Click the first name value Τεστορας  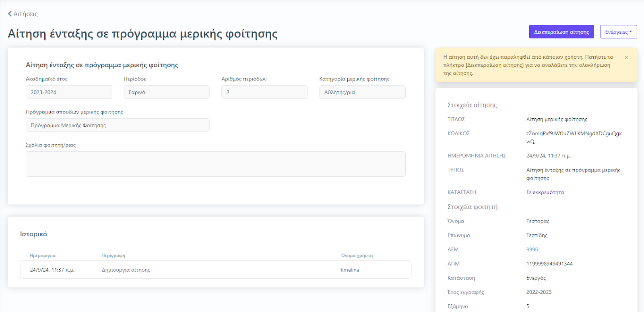(x=538, y=221)
